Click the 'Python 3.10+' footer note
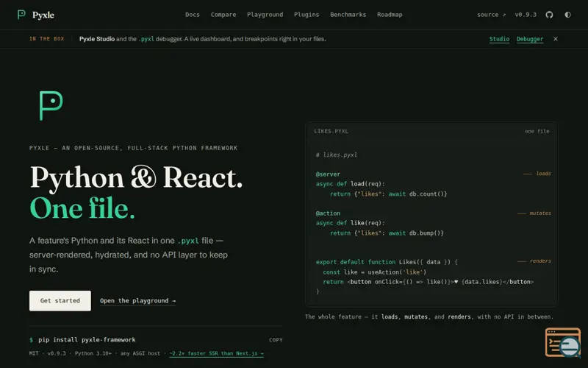Viewport: 588px width, 368px height. click(x=93, y=353)
